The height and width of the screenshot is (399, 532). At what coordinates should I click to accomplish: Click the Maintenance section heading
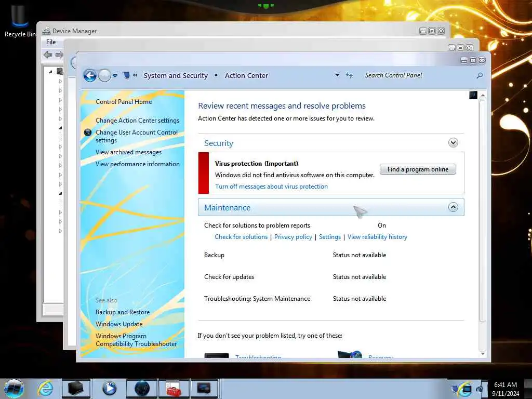pyautogui.click(x=228, y=208)
